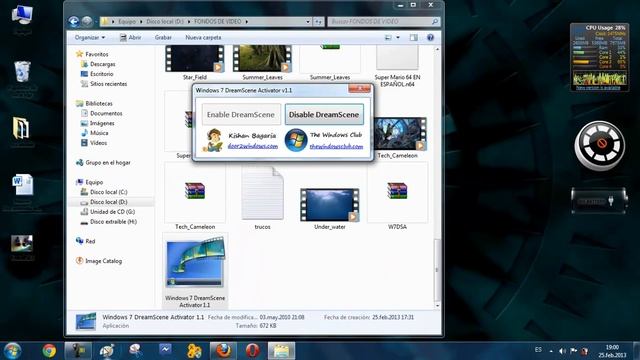
Task: Click the volume speaker tray icon
Action: click(562, 351)
